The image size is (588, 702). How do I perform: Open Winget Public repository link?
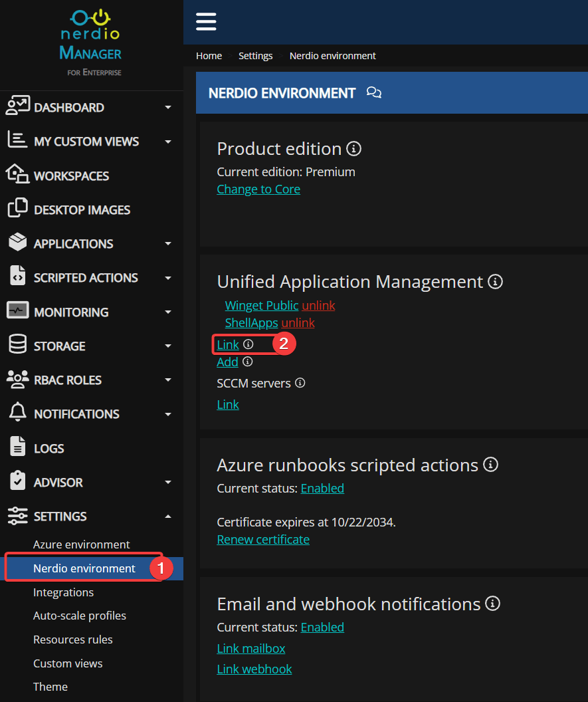pyautogui.click(x=262, y=305)
